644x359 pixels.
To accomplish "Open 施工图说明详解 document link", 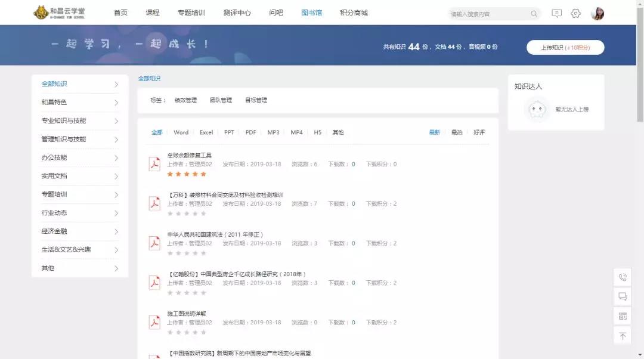I will coord(187,314).
